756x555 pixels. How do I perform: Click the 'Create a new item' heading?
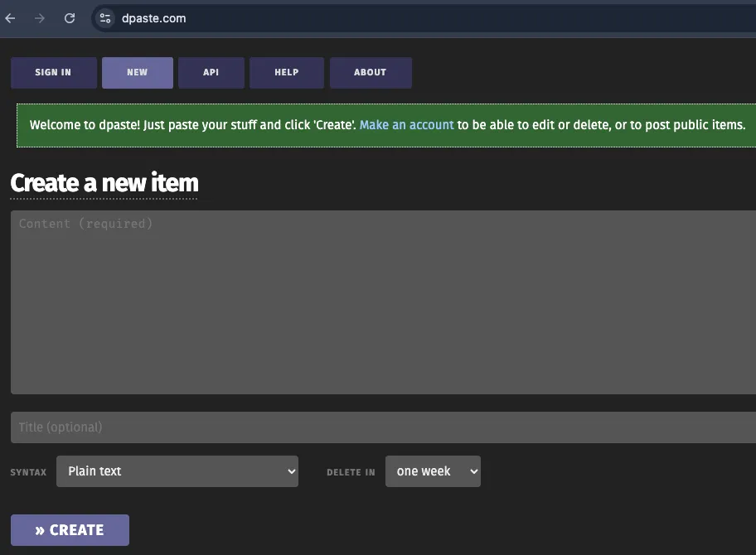coord(104,183)
